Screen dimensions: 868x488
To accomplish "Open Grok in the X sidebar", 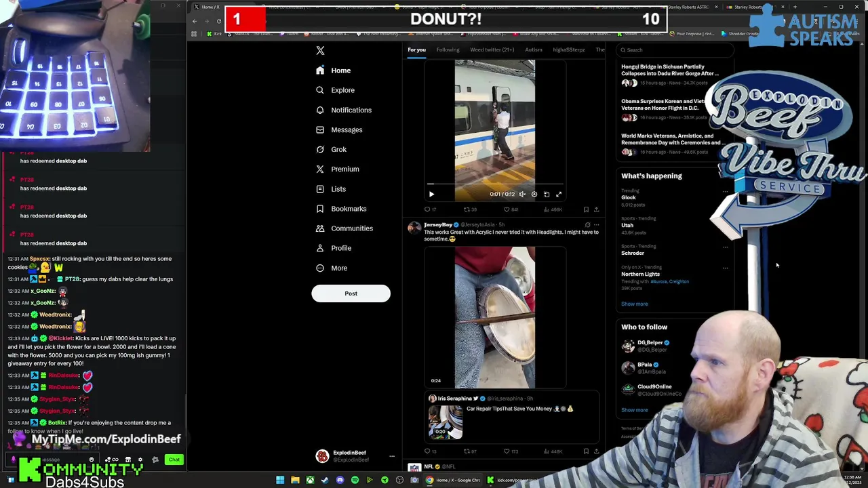I will (331, 149).
